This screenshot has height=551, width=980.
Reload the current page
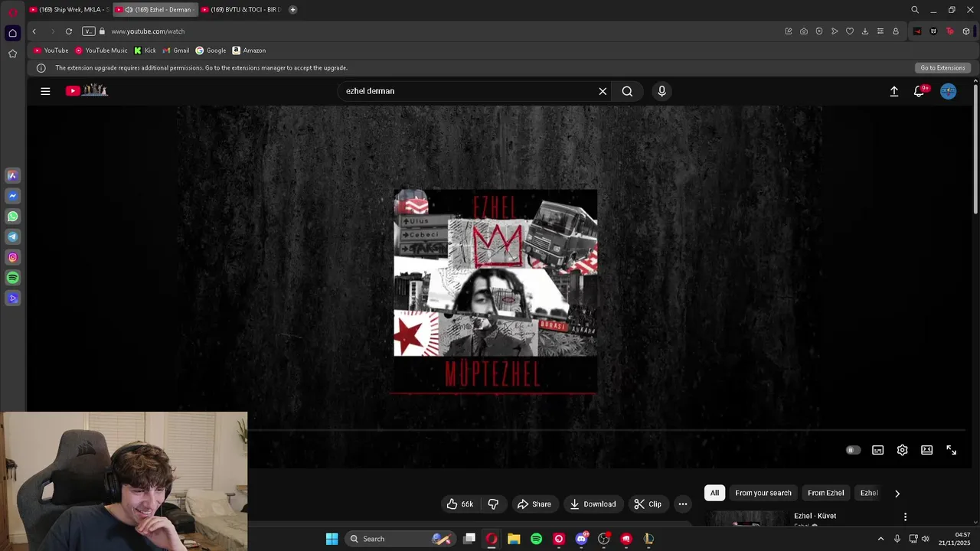point(69,31)
